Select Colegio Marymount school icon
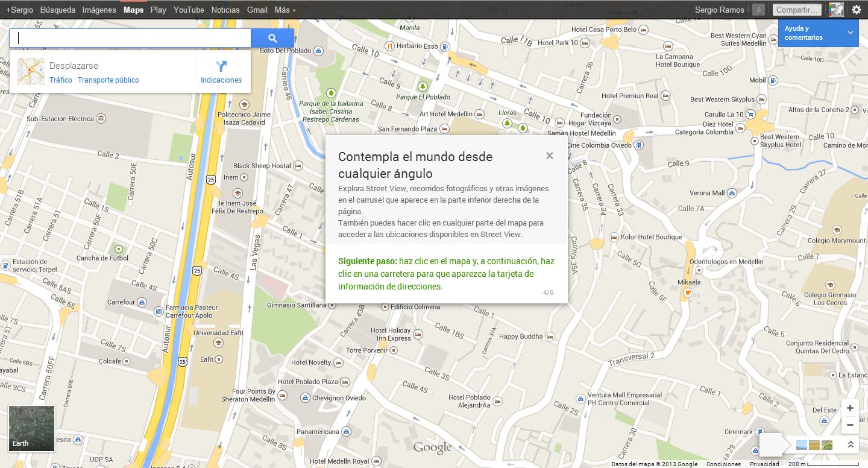 (x=836, y=230)
